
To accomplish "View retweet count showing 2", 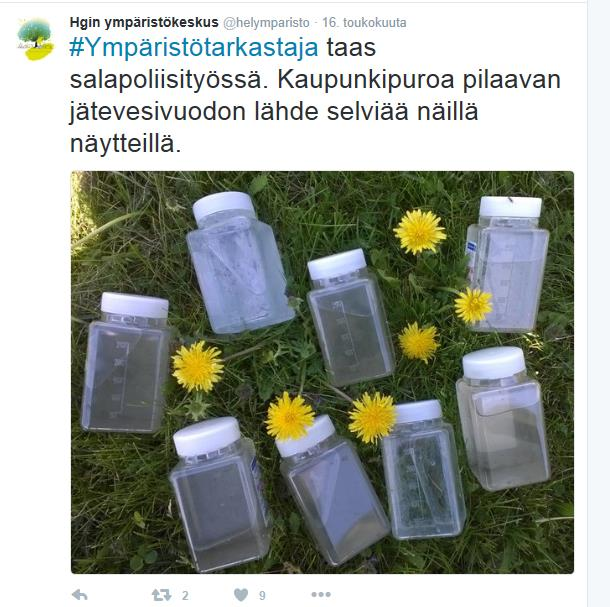I will tap(185, 595).
